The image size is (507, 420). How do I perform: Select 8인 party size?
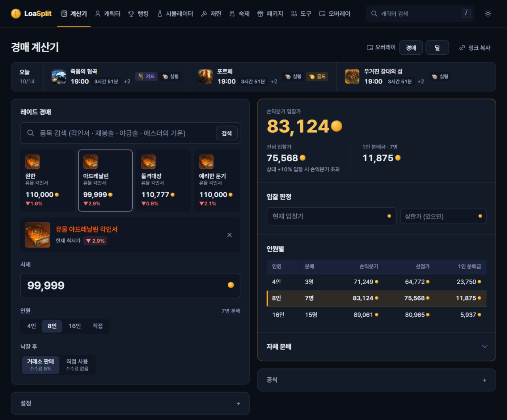52,326
